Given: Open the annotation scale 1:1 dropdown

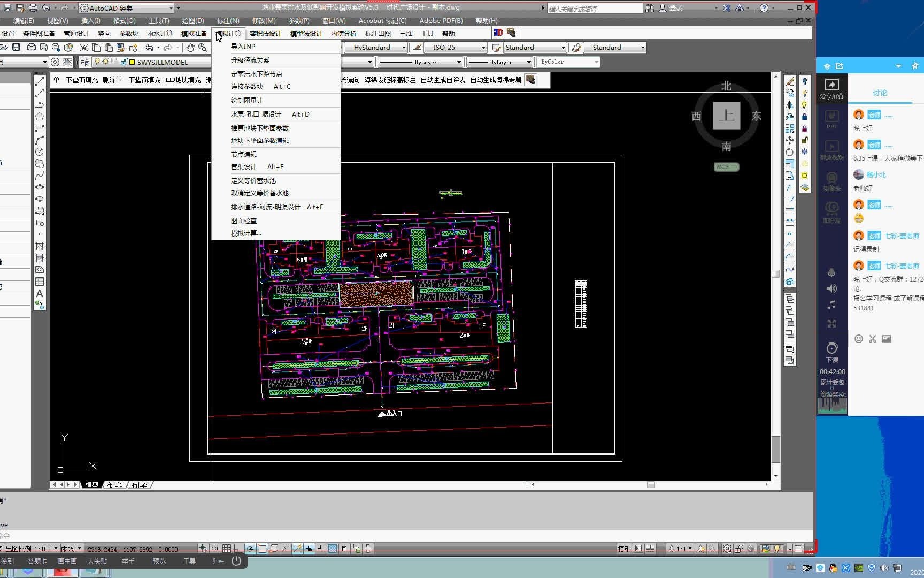Looking at the screenshot, I should coord(680,549).
